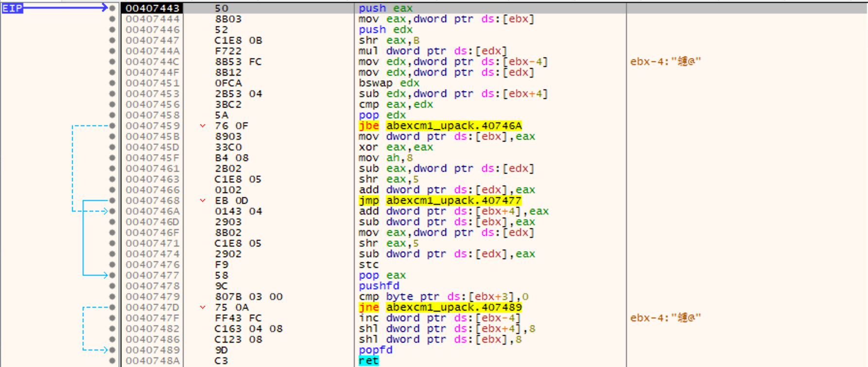Select address 00407458
Screen dimensions: 868x367
tap(153, 115)
